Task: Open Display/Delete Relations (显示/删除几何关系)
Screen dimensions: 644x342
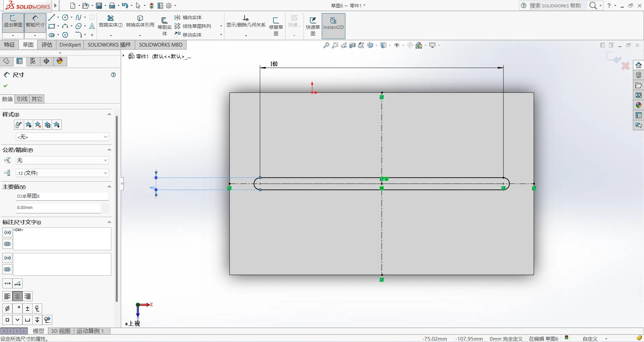Action: pos(246,21)
